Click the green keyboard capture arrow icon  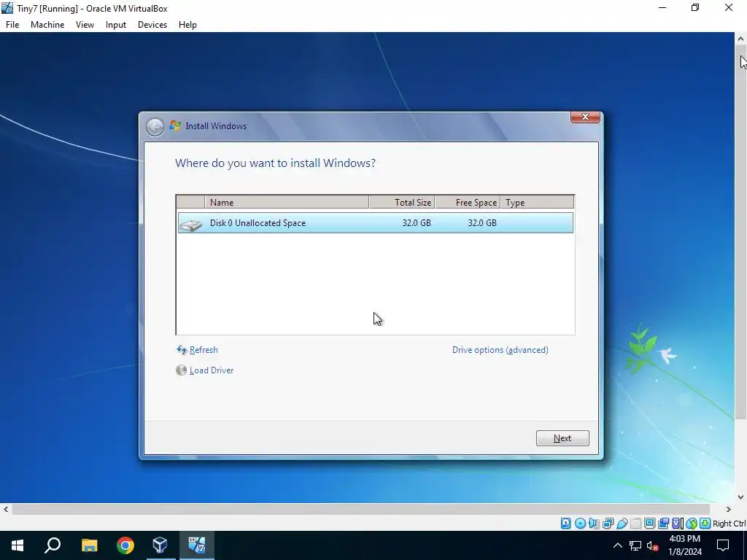pos(705,524)
